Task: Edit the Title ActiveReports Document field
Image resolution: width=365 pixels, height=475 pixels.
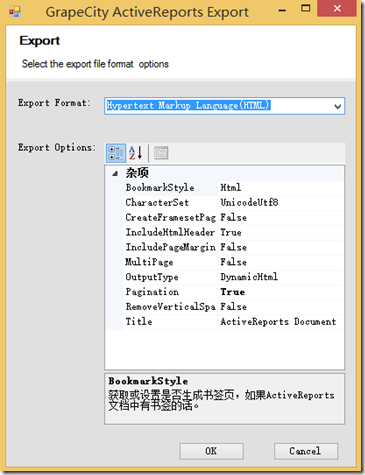Action: (x=281, y=322)
